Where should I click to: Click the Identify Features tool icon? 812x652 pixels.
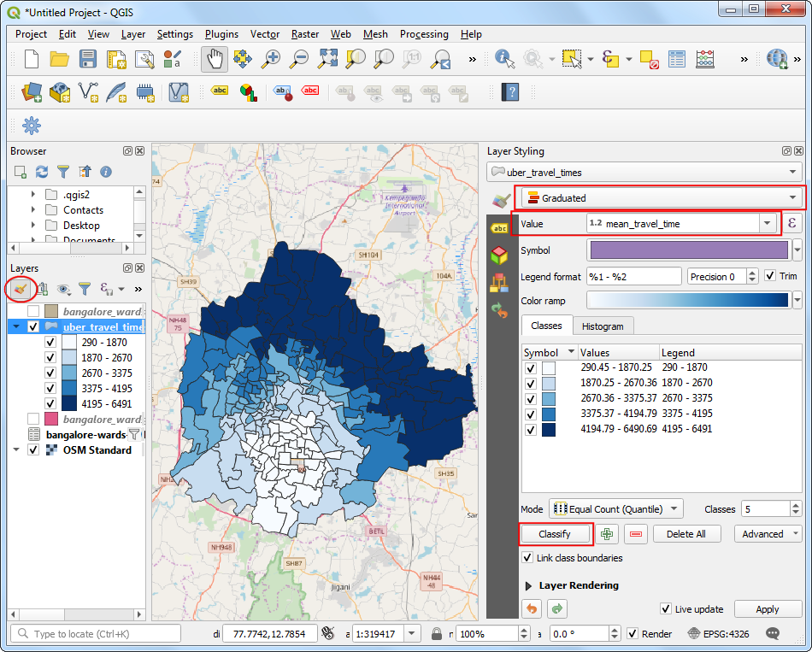coord(503,59)
